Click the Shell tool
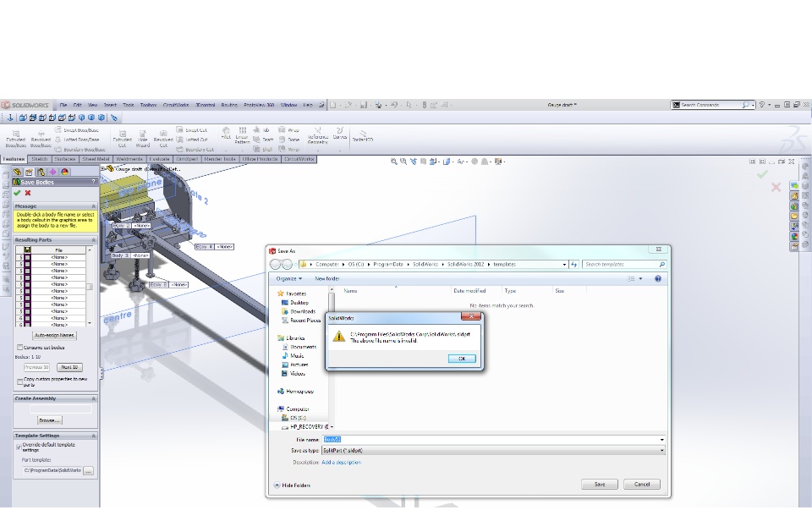Screen dimensions: 812x510 263,149
